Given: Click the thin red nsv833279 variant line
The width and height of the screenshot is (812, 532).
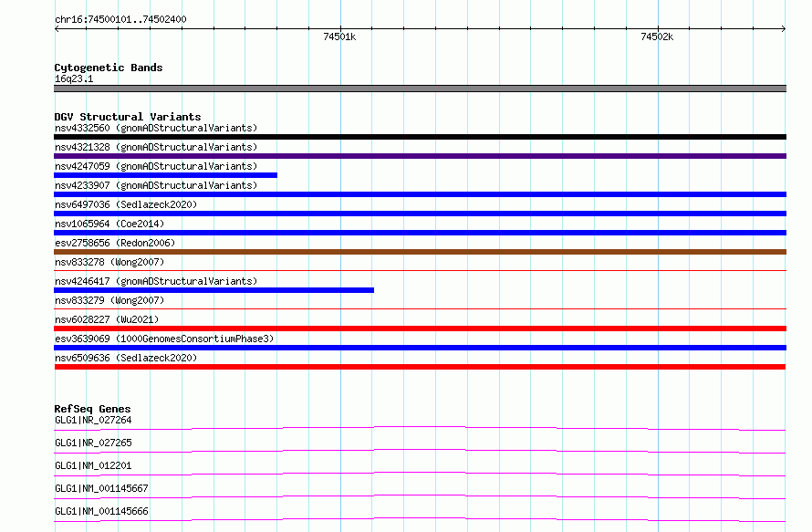Looking at the screenshot, I should [420, 308].
